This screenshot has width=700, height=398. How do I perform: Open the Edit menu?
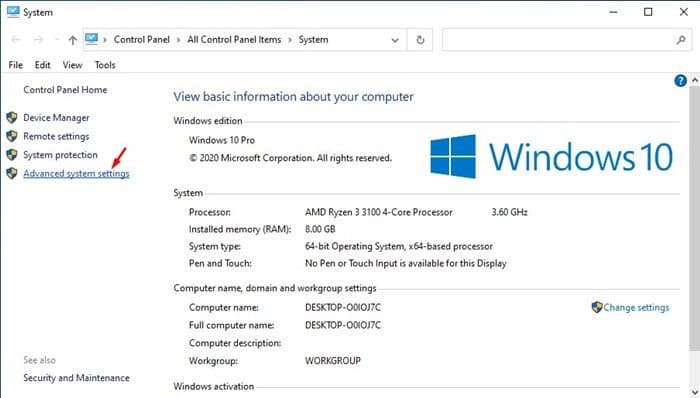pyautogui.click(x=42, y=65)
